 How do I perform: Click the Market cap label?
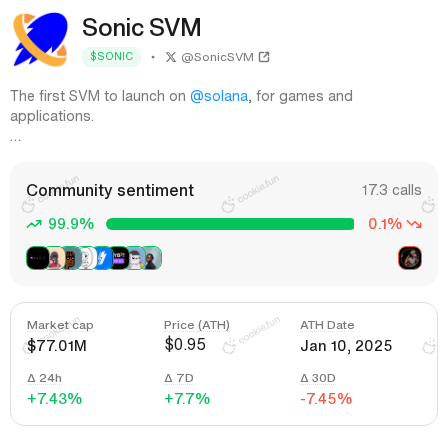(x=60, y=325)
